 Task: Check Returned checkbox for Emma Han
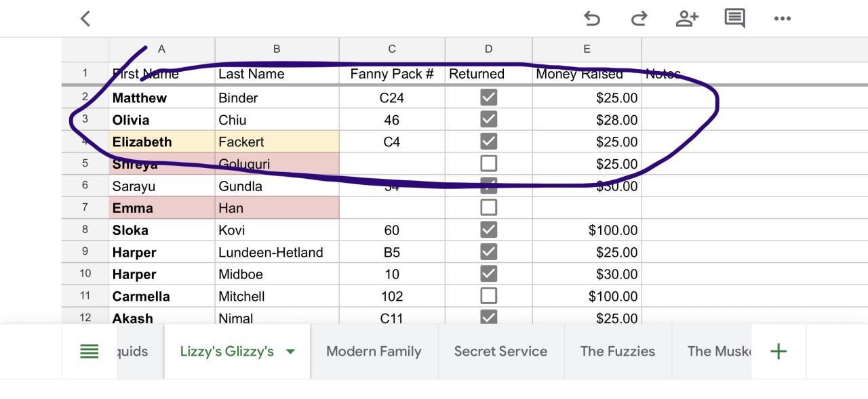point(488,207)
